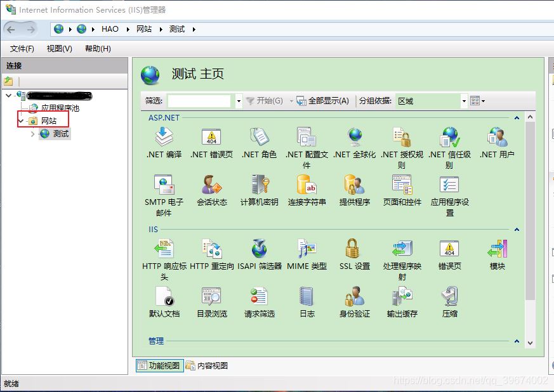554x392 pixels.
Task: Open the .NET 用户 feature
Action: tap(497, 143)
